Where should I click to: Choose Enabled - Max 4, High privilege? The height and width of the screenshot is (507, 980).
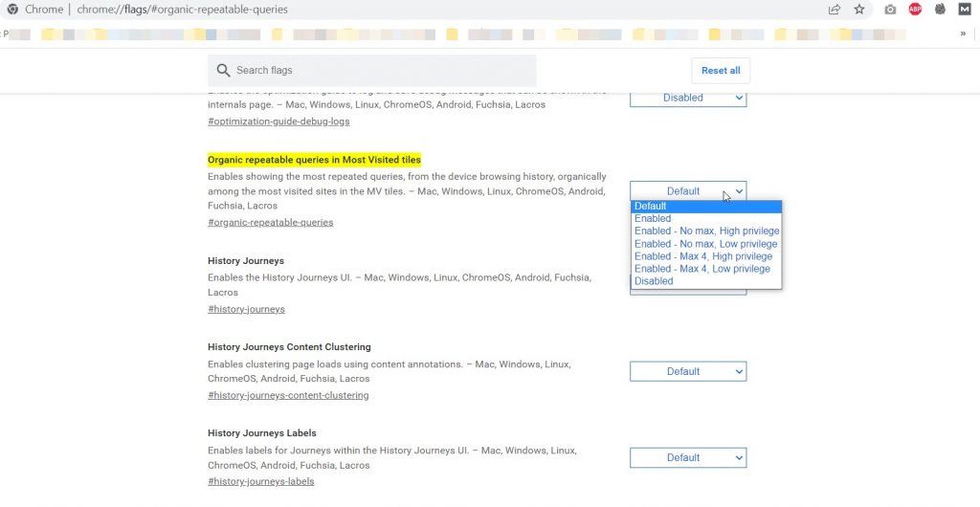coord(706,256)
